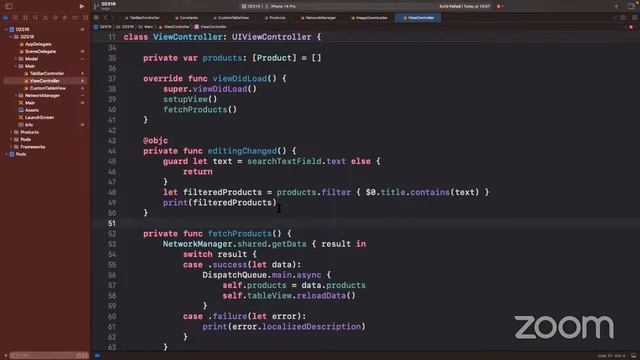This screenshot has height=360, width=640.
Task: Click the branch name under the DZ518 title
Action: click(105, 9)
